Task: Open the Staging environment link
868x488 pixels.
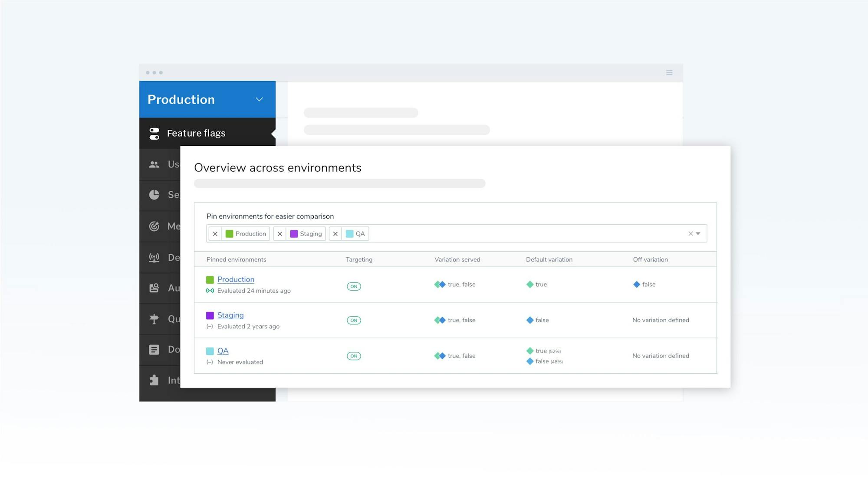Action: click(x=230, y=315)
